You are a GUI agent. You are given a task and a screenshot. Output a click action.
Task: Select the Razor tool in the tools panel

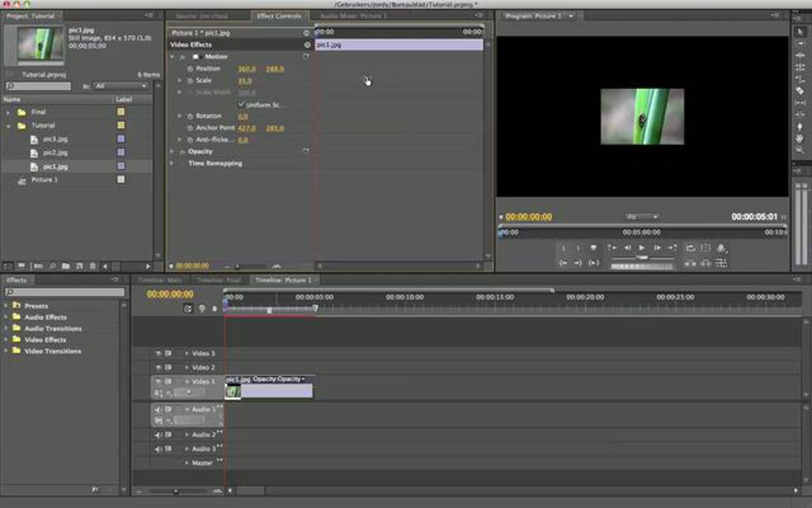(x=800, y=91)
